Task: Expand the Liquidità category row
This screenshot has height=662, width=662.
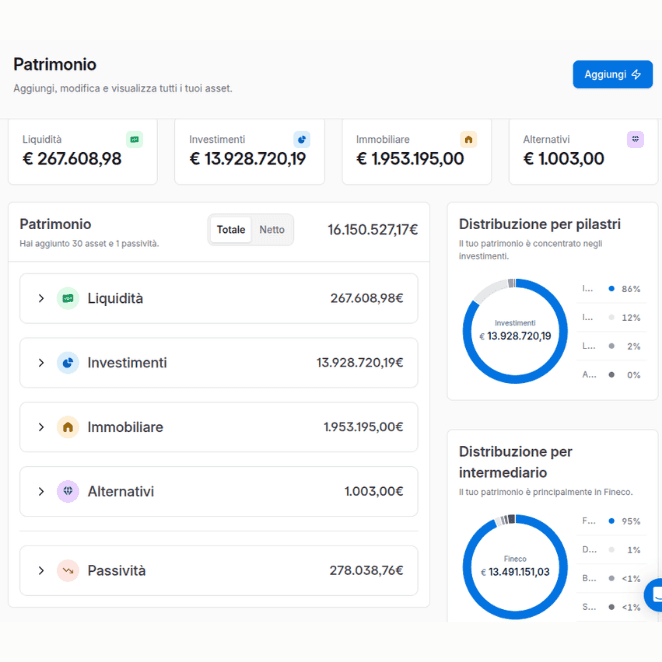Action: (x=219, y=298)
